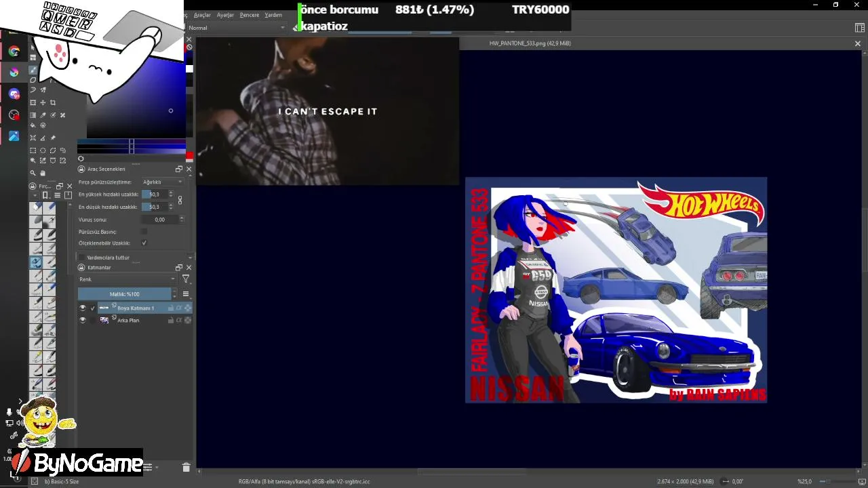Screen dimensions: 868x488
Task: Open Krita from the taskbar
Action: [14, 72]
